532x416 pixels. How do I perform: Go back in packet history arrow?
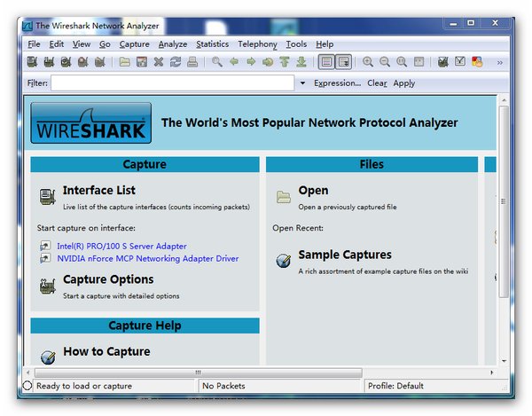click(234, 62)
